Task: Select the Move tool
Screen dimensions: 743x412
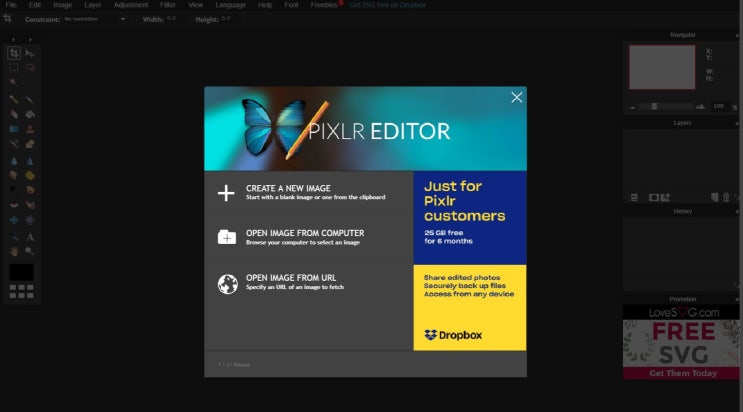Action: 30,53
